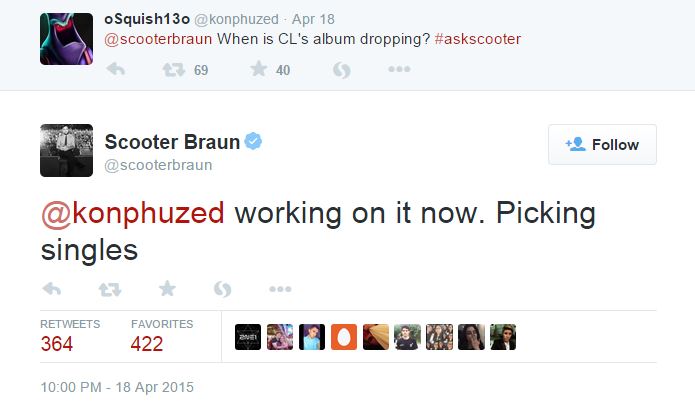Viewport: 695px width, 412px height.
Task: Open the tweet timestamp 18 Apr 2015
Action: 118,387
